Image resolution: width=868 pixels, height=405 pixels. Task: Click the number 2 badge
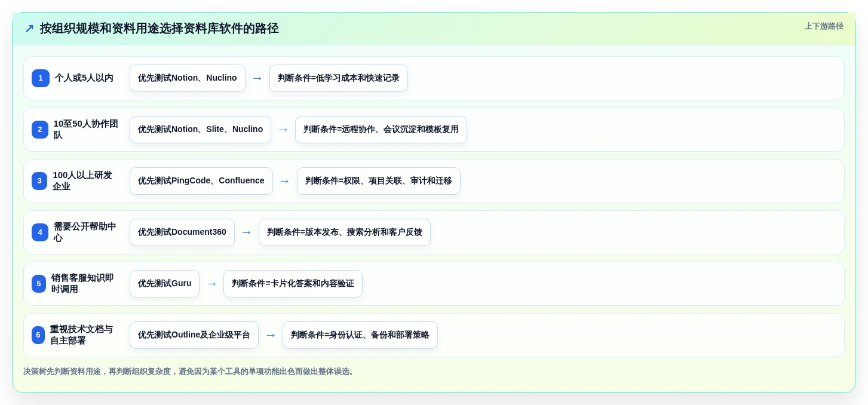pyautogui.click(x=40, y=130)
